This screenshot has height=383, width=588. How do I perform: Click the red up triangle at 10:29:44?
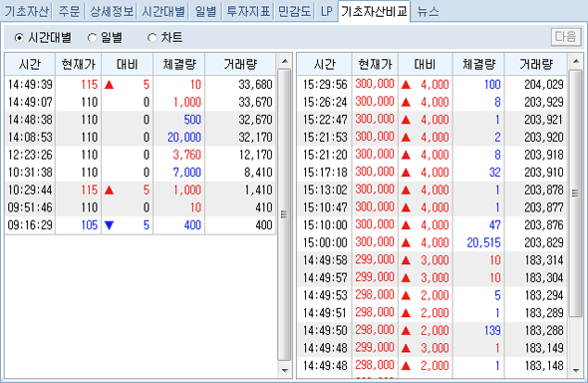point(109,191)
